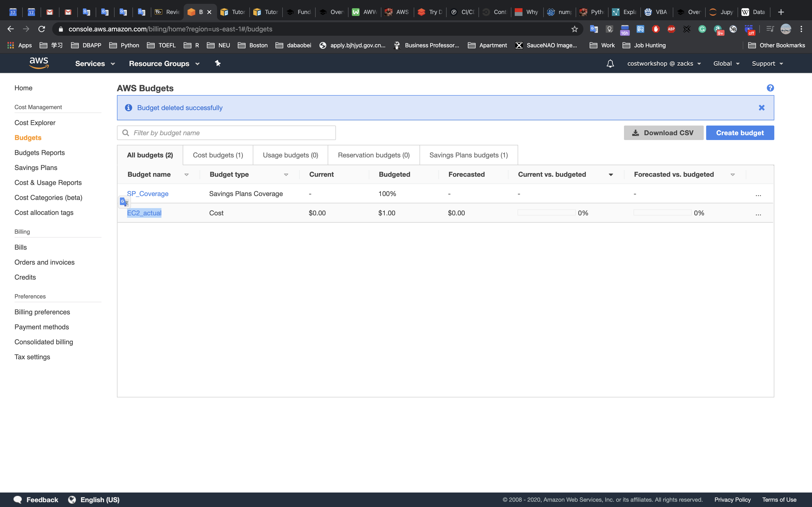Click the blue help question mark icon

tap(770, 88)
